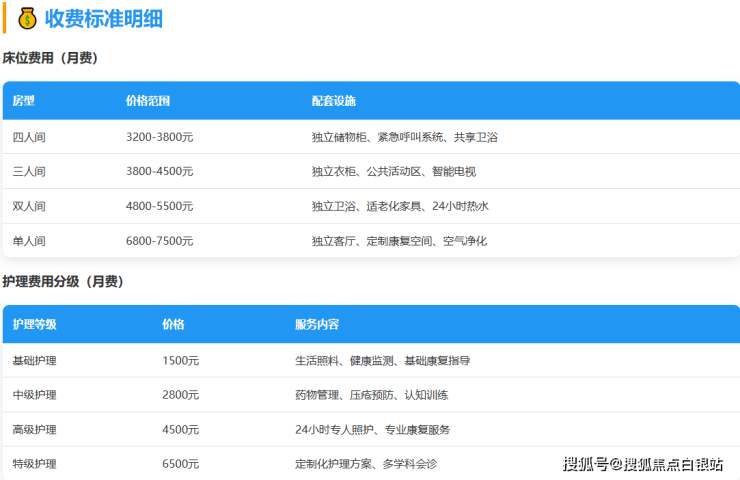Click the 护理等级 column header

[x=35, y=325]
